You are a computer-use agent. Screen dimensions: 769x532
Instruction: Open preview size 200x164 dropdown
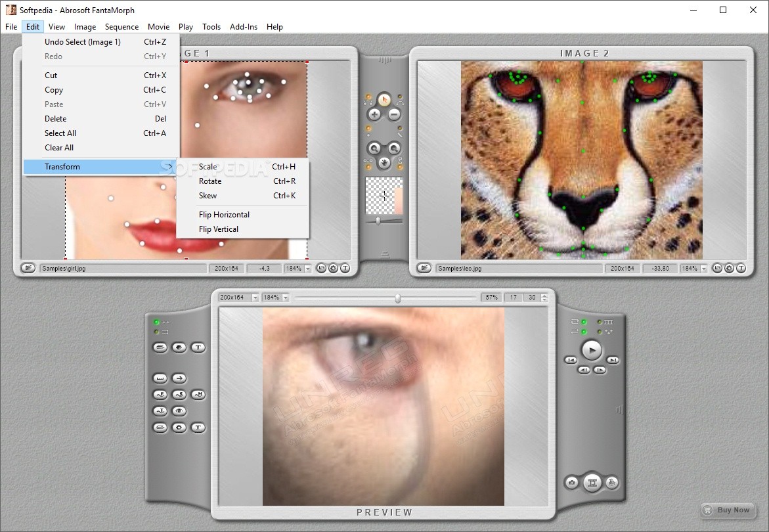[x=255, y=298]
